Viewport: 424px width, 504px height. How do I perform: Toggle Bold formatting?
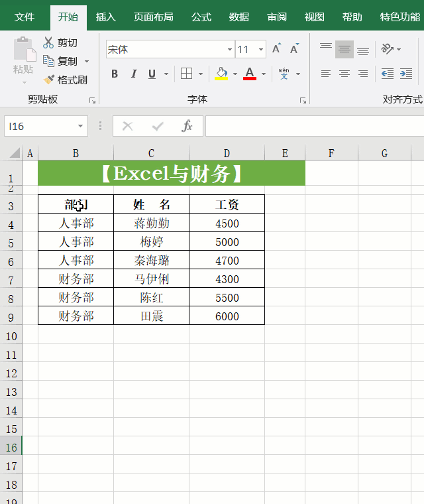pos(115,74)
